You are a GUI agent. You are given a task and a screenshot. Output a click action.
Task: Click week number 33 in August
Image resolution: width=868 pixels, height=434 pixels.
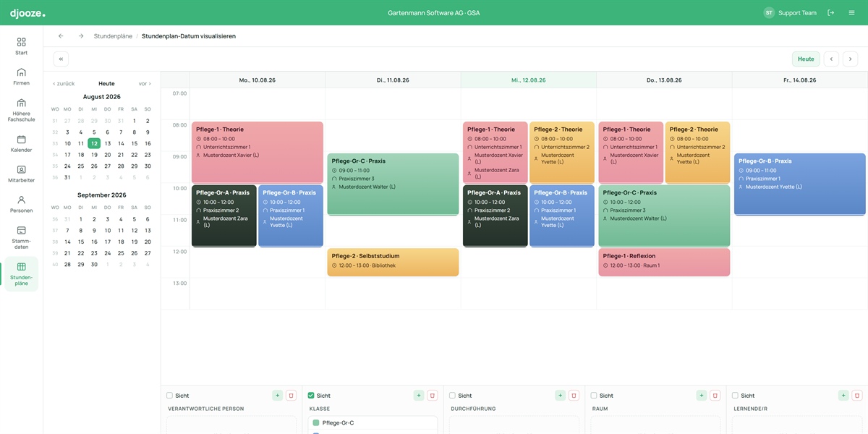point(54,143)
